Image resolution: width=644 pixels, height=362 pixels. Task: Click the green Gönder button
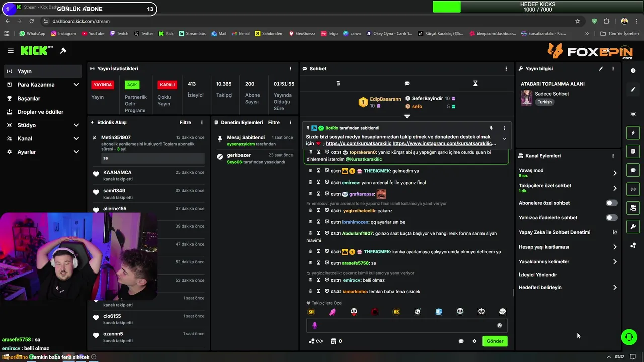pyautogui.click(x=495, y=341)
